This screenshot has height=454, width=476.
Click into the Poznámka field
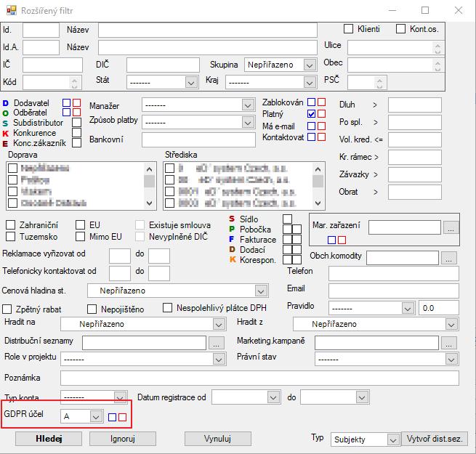click(x=259, y=378)
